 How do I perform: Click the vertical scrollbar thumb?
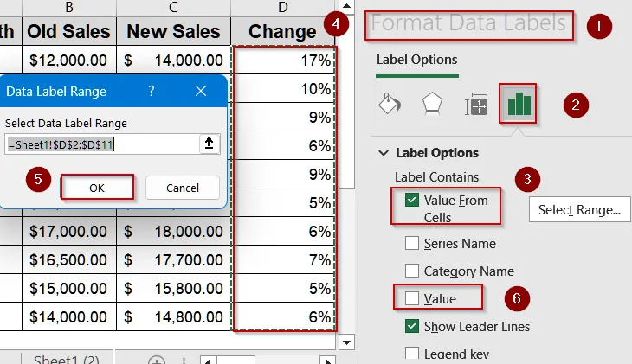coord(346,101)
